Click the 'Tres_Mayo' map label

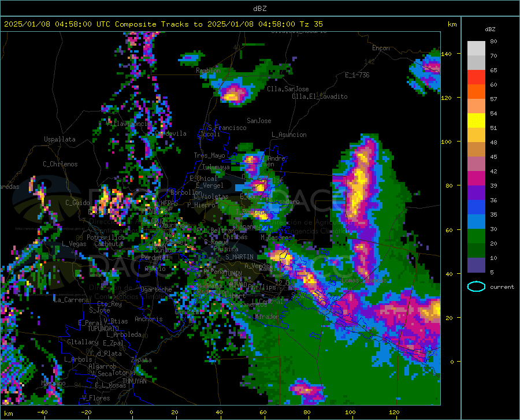pos(209,155)
